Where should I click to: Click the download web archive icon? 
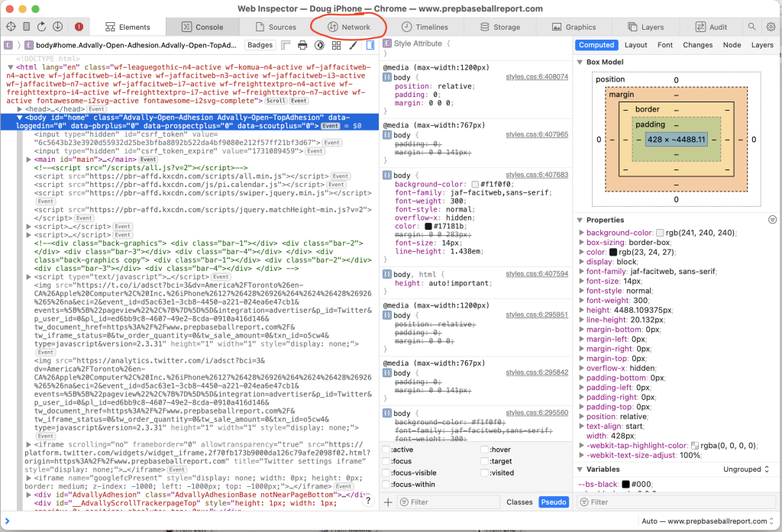coord(58,27)
